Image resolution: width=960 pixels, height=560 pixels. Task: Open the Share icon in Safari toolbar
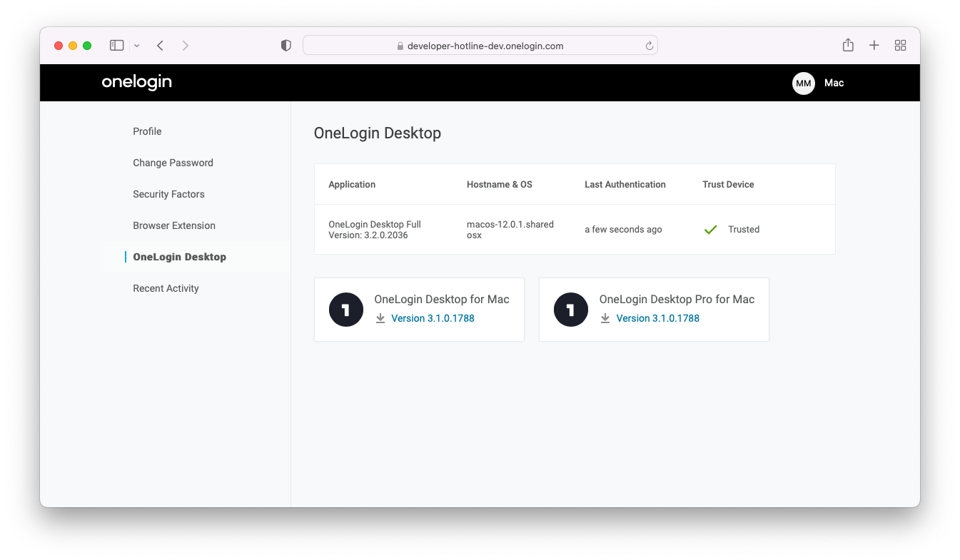(x=848, y=46)
